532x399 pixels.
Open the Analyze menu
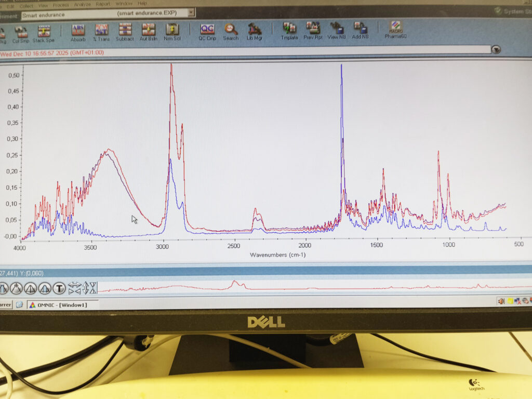pos(82,4)
